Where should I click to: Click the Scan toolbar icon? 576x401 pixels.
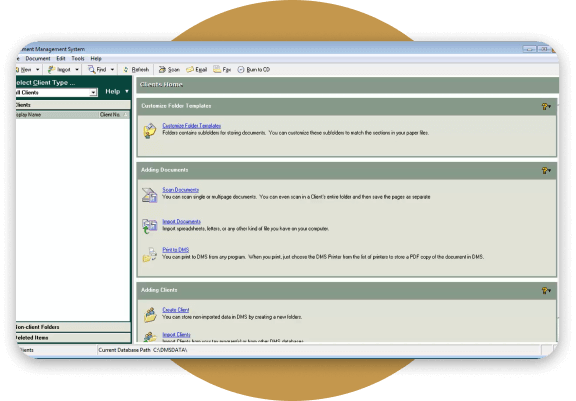(x=162, y=69)
